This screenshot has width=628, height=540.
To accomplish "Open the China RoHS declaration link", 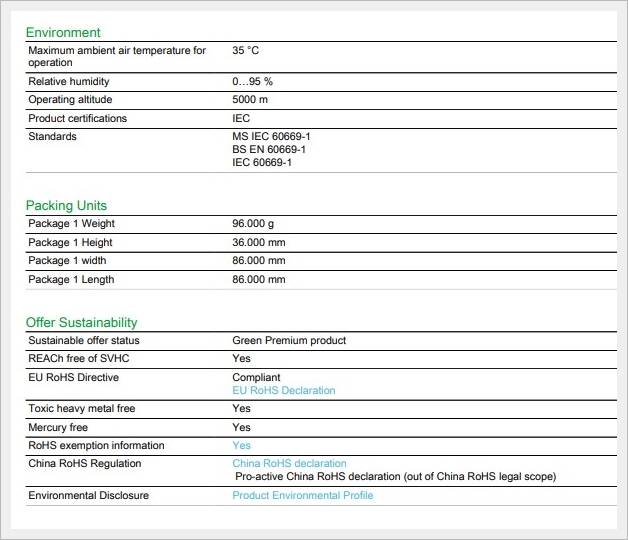I will click(289, 464).
